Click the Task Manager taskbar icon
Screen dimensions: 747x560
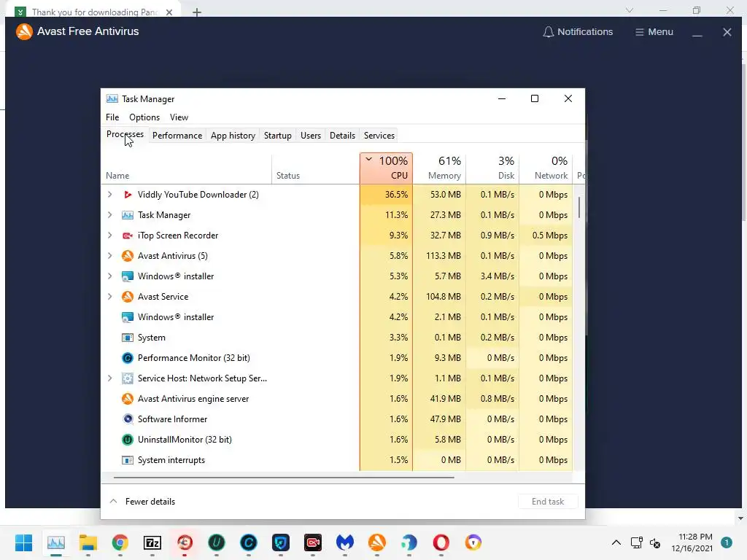(x=56, y=542)
